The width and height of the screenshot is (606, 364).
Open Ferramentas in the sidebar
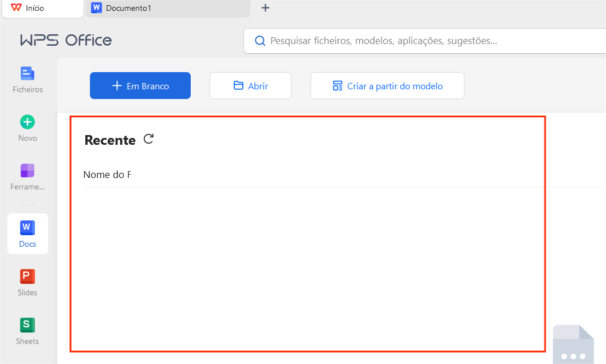click(x=27, y=177)
